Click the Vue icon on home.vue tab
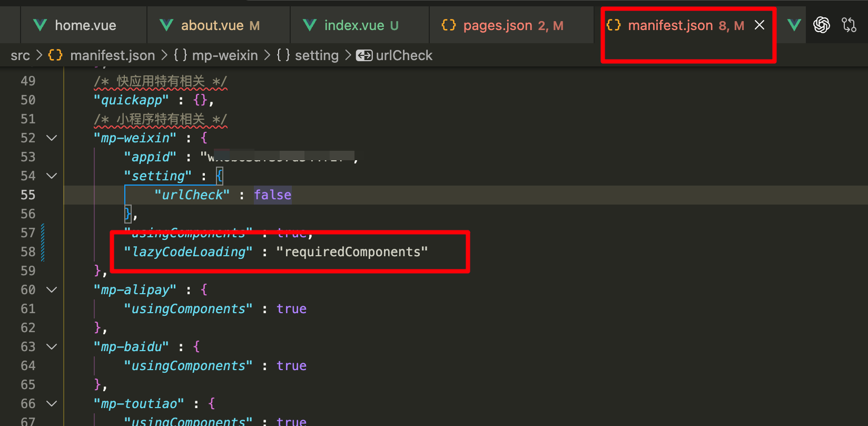This screenshot has width=868, height=426. click(x=40, y=25)
